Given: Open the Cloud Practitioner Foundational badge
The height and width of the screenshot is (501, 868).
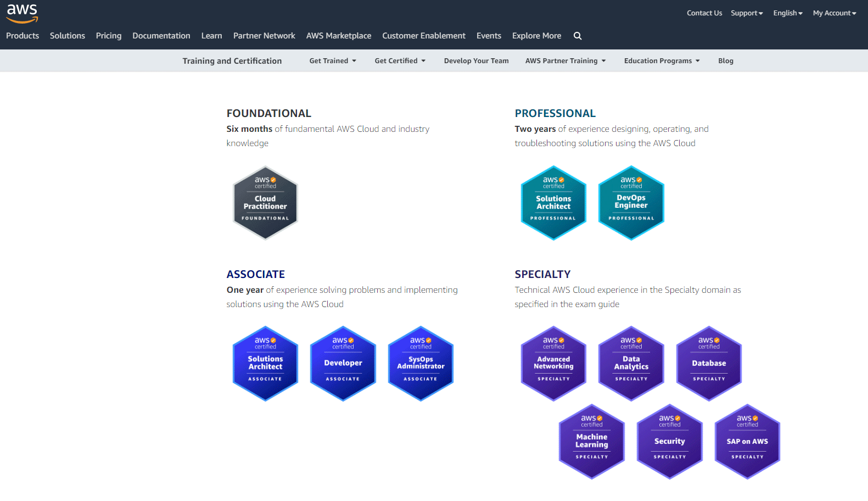Looking at the screenshot, I should click(x=265, y=203).
